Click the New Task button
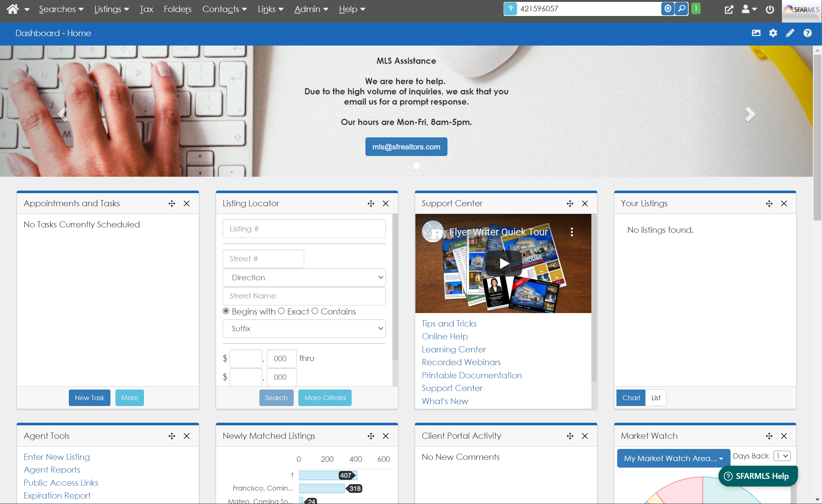Viewport: 822px width, 504px height. click(89, 398)
